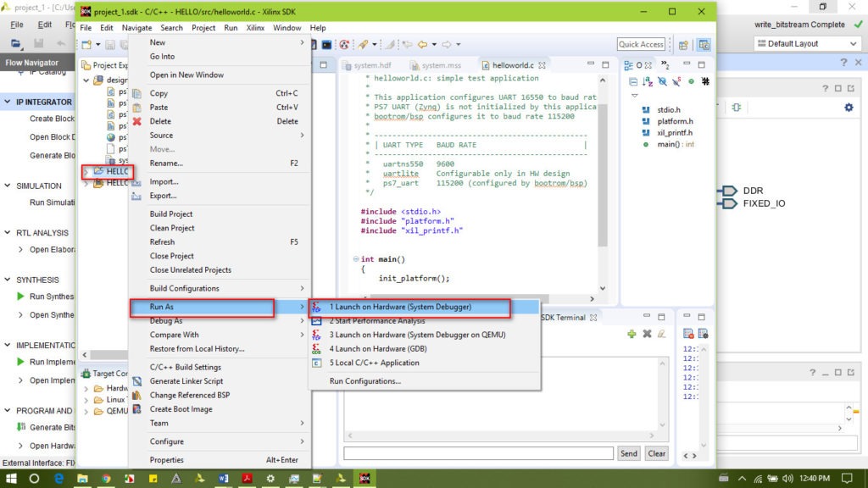
Task: Click green plus icon in SDK Terminal
Action: pyautogui.click(x=632, y=335)
